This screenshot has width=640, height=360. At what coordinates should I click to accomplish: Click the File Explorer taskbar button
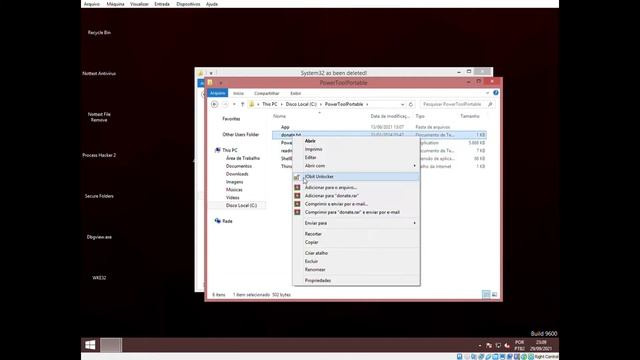(x=111, y=345)
